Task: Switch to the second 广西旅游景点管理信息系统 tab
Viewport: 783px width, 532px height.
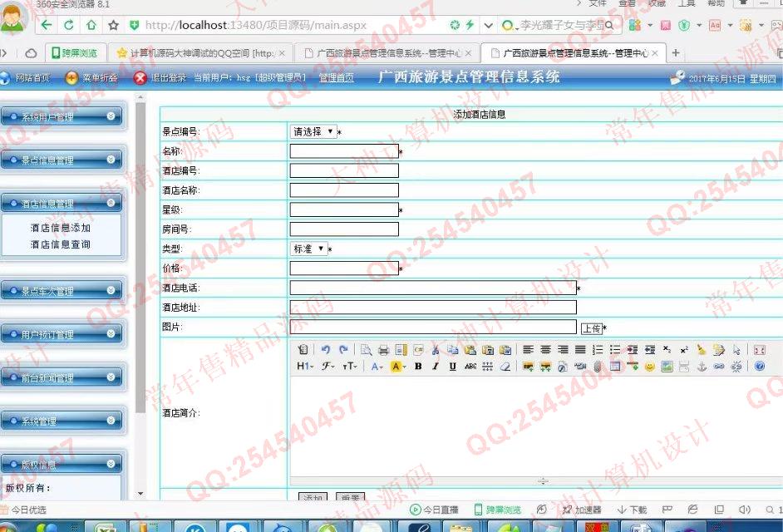Action: pos(572,53)
